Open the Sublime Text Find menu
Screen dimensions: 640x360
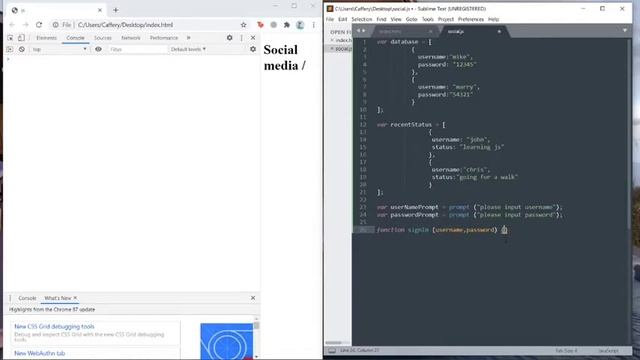tap(381, 19)
